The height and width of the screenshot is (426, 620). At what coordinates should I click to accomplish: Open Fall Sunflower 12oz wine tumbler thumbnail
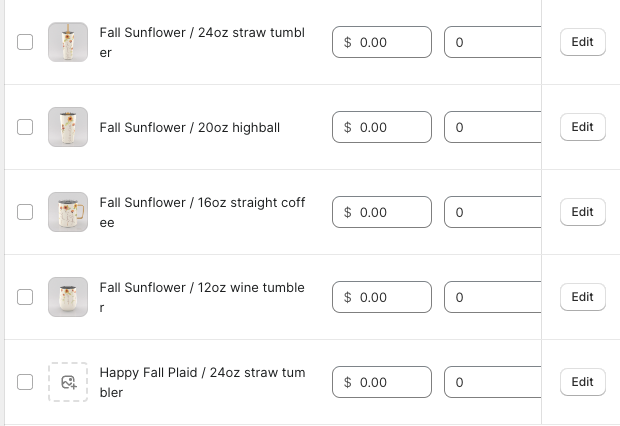(68, 297)
